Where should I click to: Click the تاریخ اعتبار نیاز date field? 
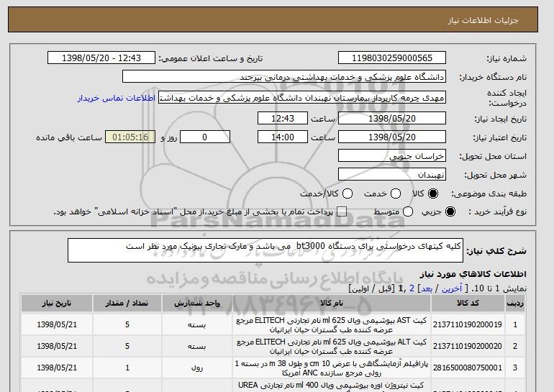(x=392, y=137)
